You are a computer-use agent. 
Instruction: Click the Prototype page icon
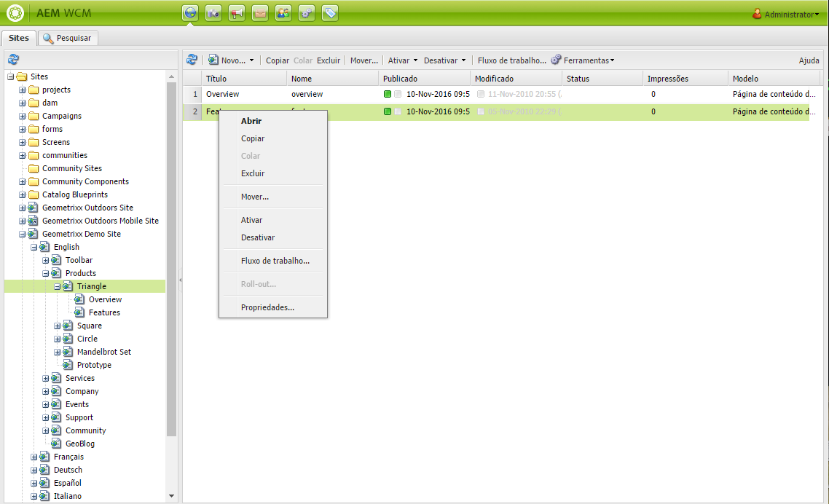point(68,365)
